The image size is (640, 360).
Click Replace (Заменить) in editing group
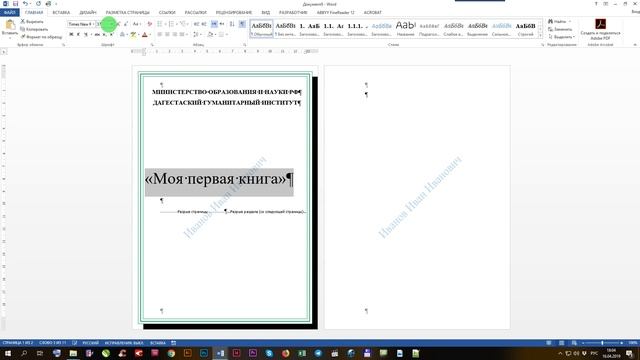point(560,29)
